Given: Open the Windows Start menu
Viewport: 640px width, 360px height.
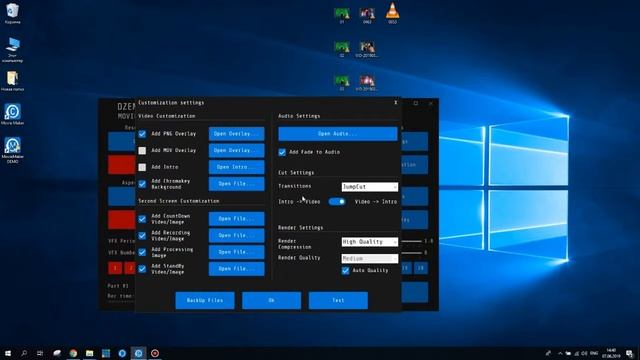Looking at the screenshot, I should click(8, 353).
